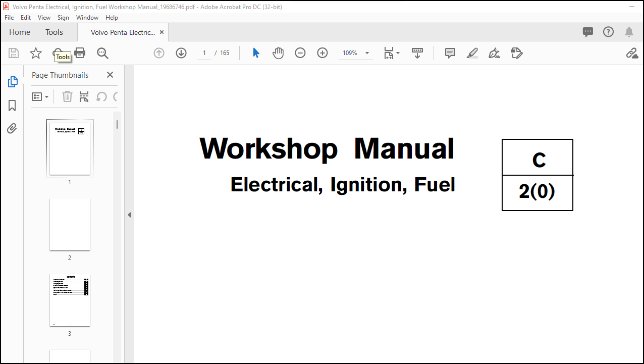This screenshot has height=364, width=644.
Task: Open the Find text magnifier tool
Action: [102, 53]
